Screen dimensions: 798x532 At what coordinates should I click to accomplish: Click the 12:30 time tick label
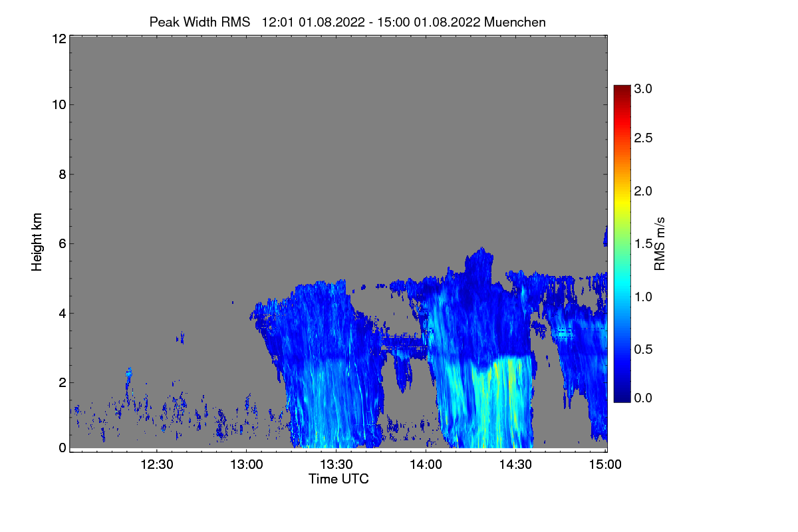point(157,464)
